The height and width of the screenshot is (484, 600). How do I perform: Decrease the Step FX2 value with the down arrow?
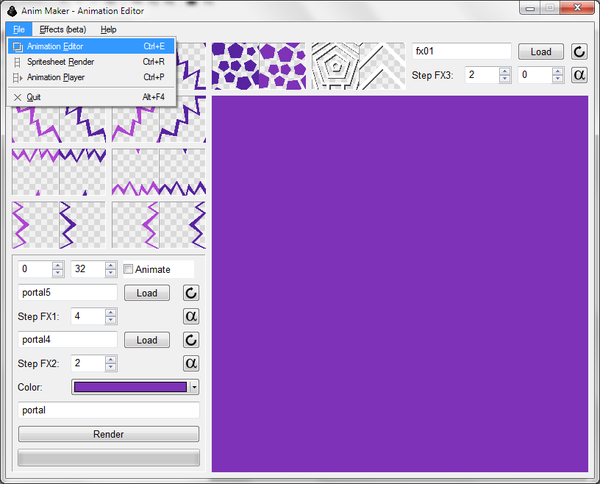point(111,367)
